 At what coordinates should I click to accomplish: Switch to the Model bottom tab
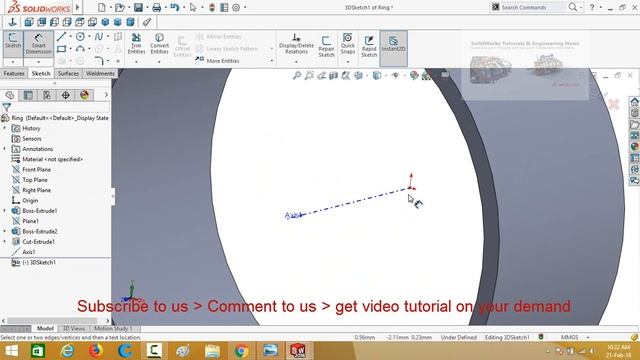tap(45, 328)
